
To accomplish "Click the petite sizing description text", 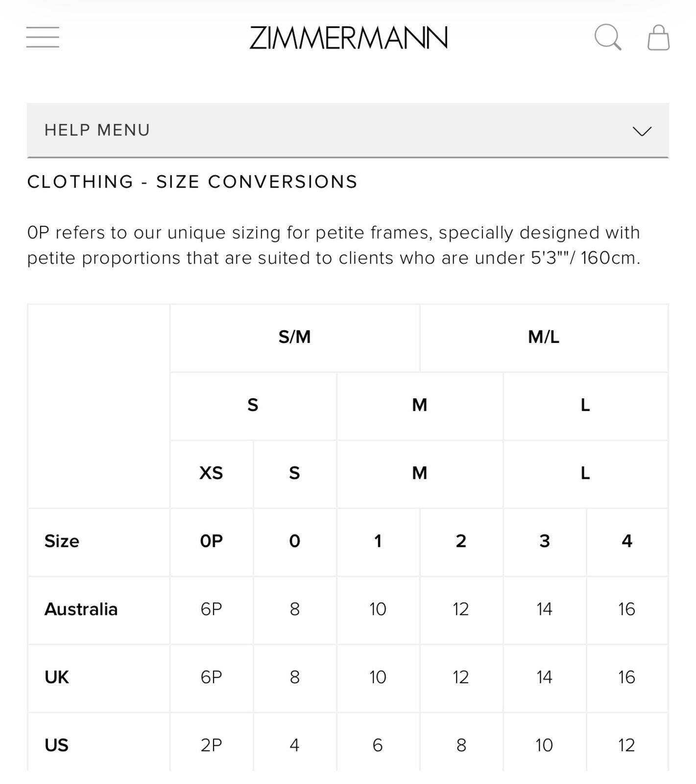I will click(x=334, y=245).
